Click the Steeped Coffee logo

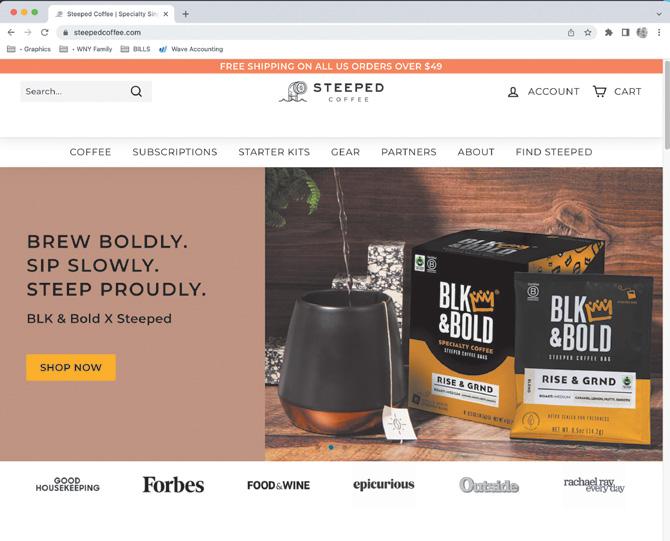[332, 92]
